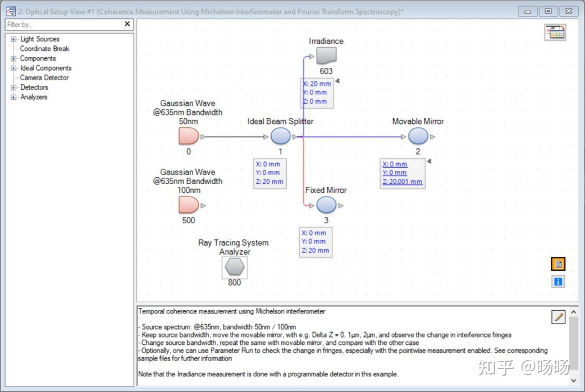The image size is (585, 392).
Task: Open the Ray Tracing System Analyzer
Action: pyautogui.click(x=234, y=268)
